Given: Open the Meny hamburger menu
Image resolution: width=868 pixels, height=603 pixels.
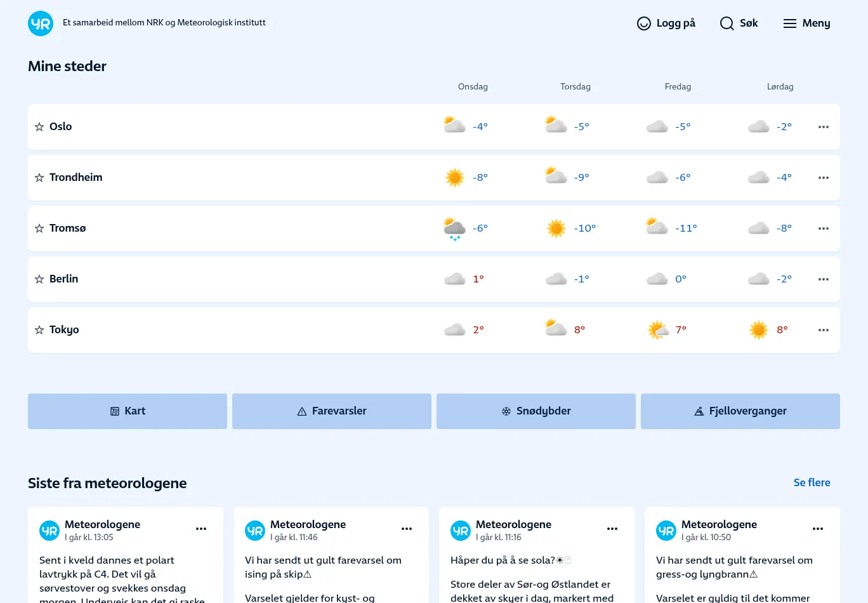Looking at the screenshot, I should tap(806, 23).
